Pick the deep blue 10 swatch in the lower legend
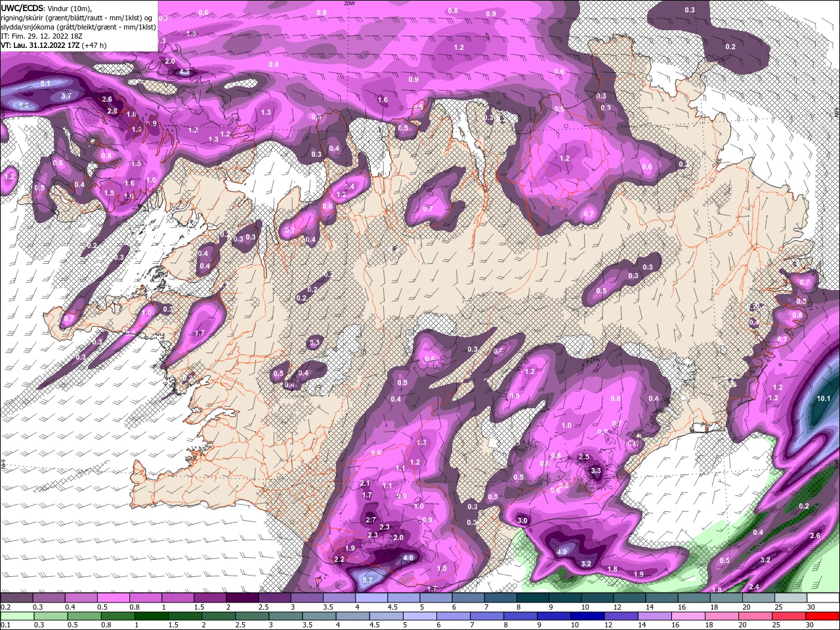This screenshot has width=840, height=630. click(x=587, y=616)
